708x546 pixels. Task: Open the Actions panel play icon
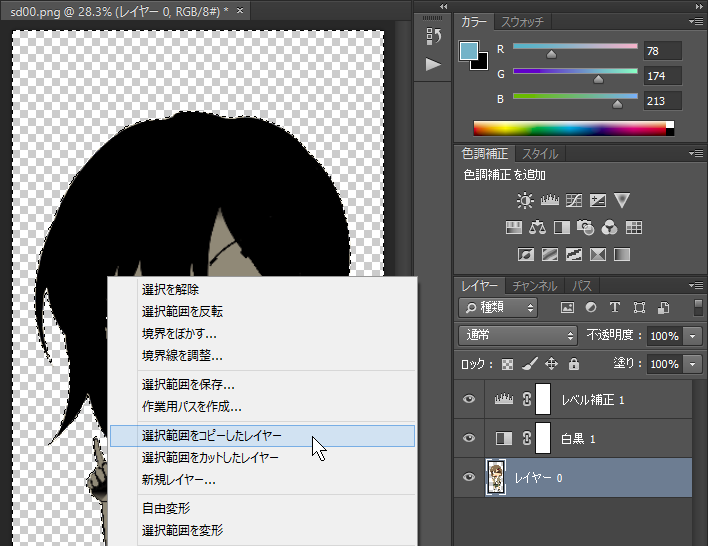433,64
